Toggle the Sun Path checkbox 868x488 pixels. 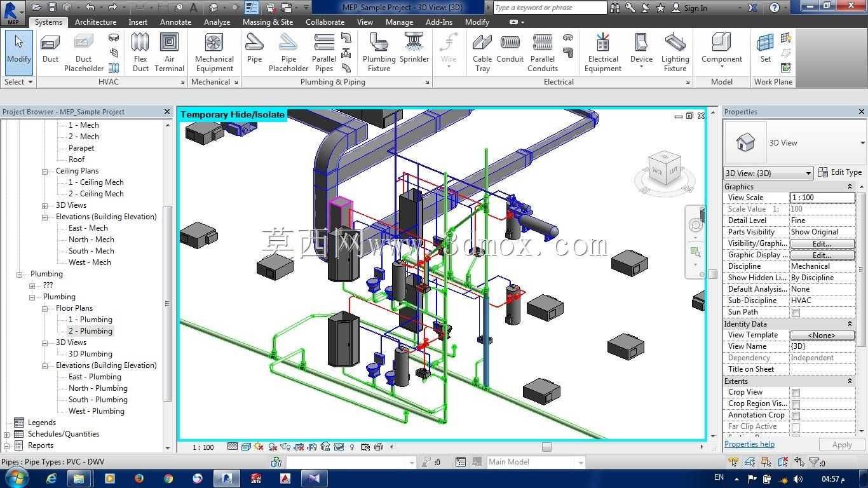(x=796, y=313)
